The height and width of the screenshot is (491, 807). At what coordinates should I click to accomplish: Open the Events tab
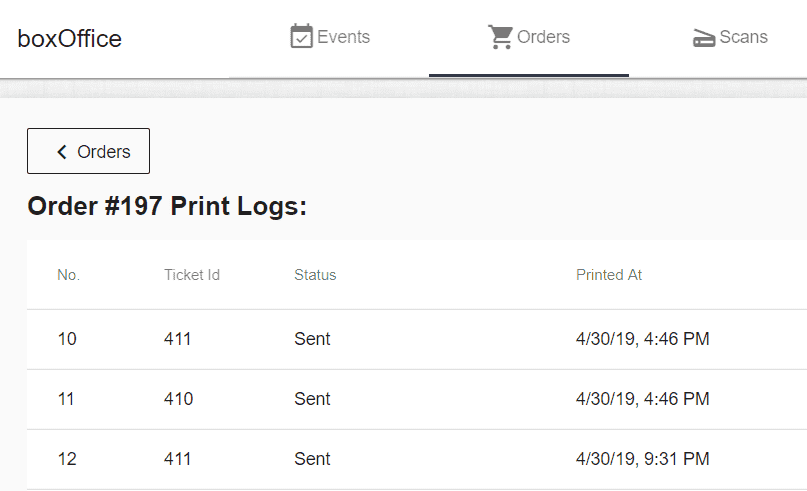pyautogui.click(x=329, y=38)
